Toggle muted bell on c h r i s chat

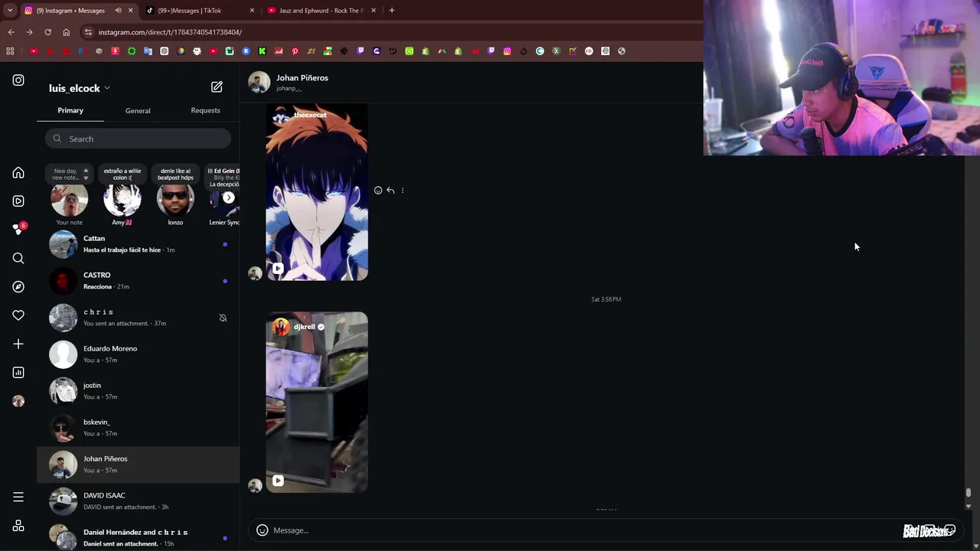click(x=223, y=318)
